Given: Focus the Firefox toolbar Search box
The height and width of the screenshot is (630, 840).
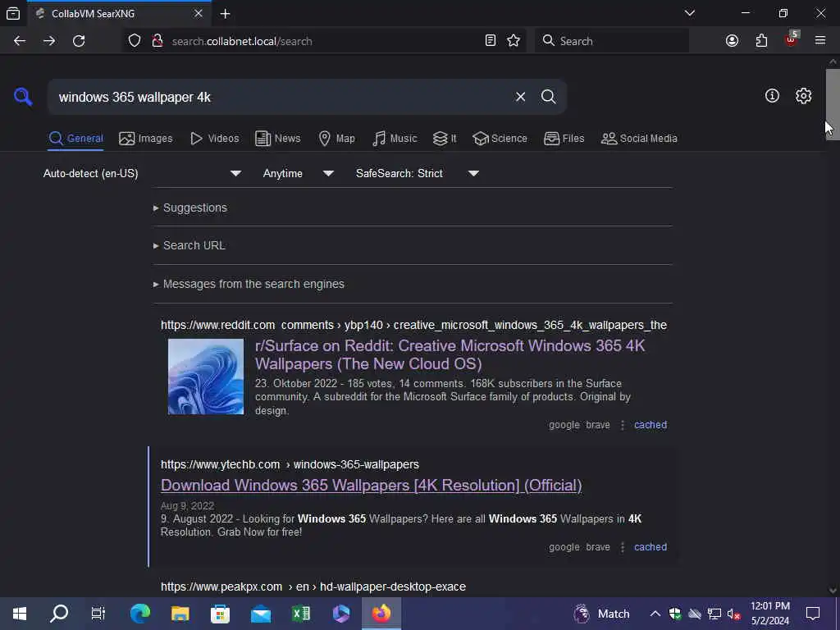Looking at the screenshot, I should click(612, 41).
